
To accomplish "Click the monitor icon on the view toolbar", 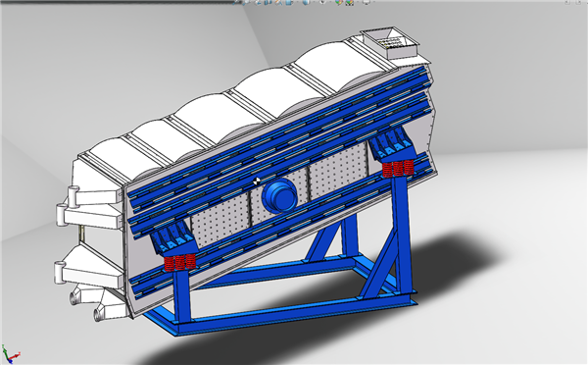I will click(x=367, y=2).
